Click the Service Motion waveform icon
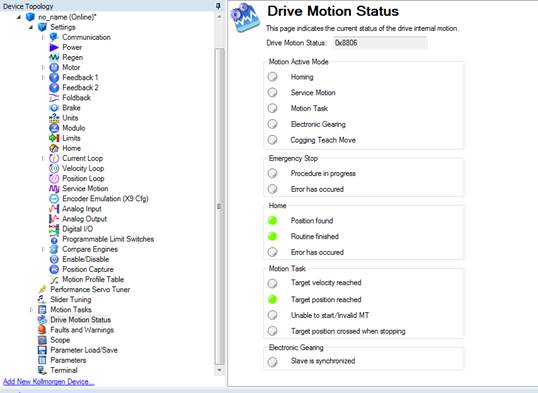The width and height of the screenshot is (538, 393). click(54, 188)
